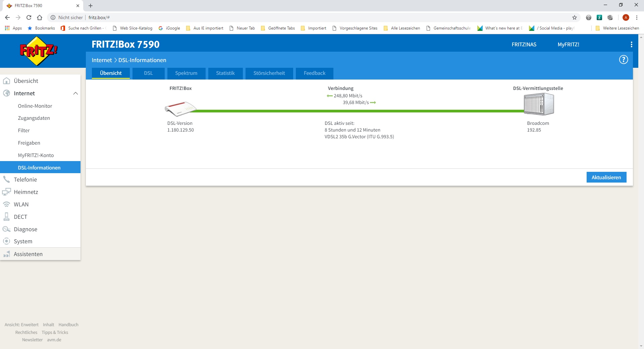Open the Störsicherheit tab
This screenshot has height=349, width=644.
269,73
